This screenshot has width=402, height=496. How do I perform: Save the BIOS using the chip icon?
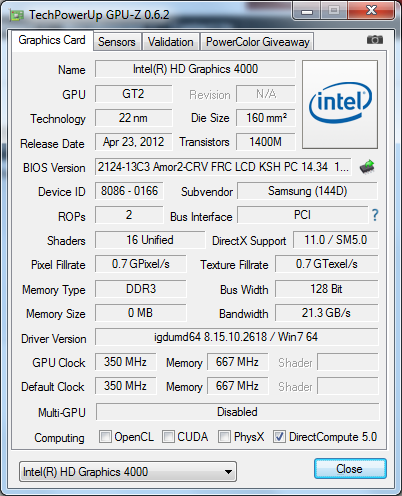coord(367,167)
